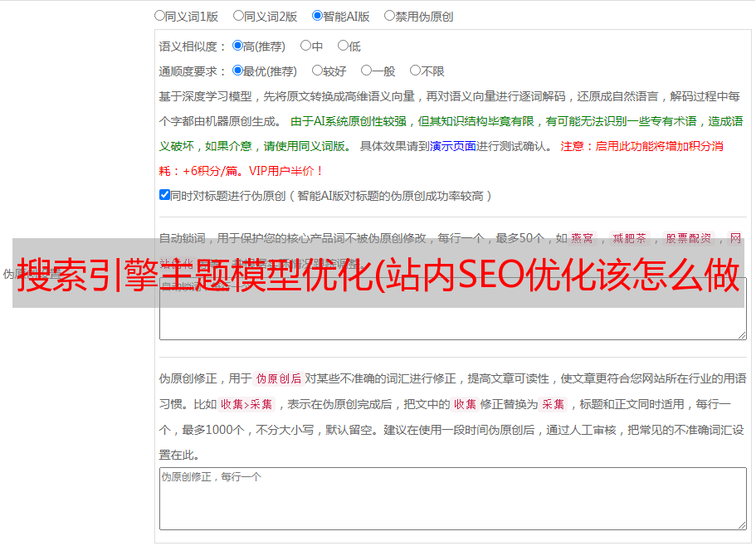Image resolution: width=756 pixels, height=546 pixels.
Task: Select the 同义词1版 radio option
Action: coord(159,15)
